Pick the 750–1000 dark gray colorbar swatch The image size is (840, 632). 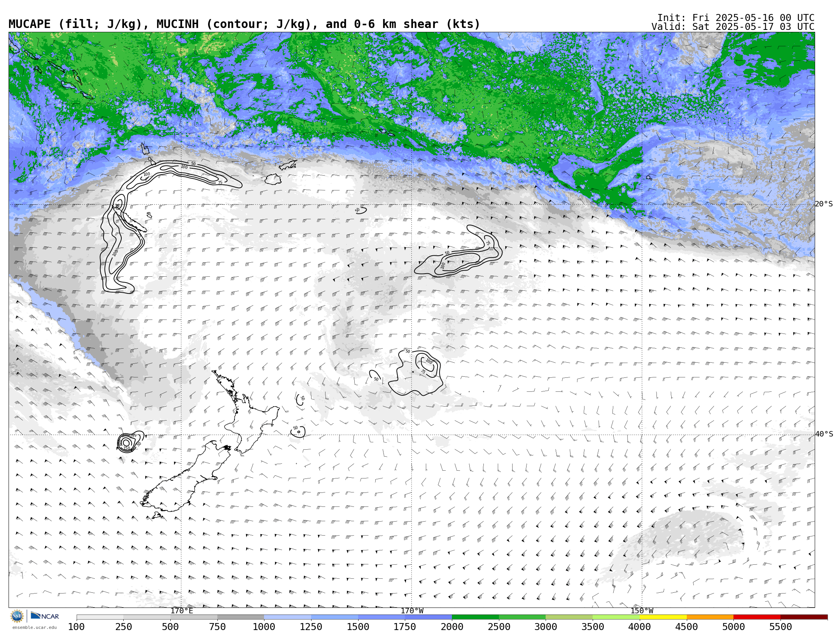(x=241, y=617)
